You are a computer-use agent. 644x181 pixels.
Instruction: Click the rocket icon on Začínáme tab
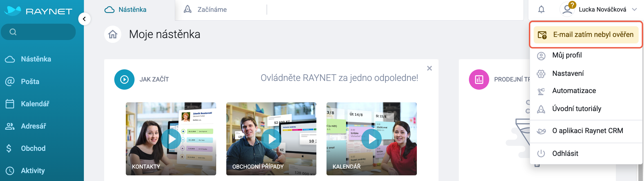coord(188,10)
